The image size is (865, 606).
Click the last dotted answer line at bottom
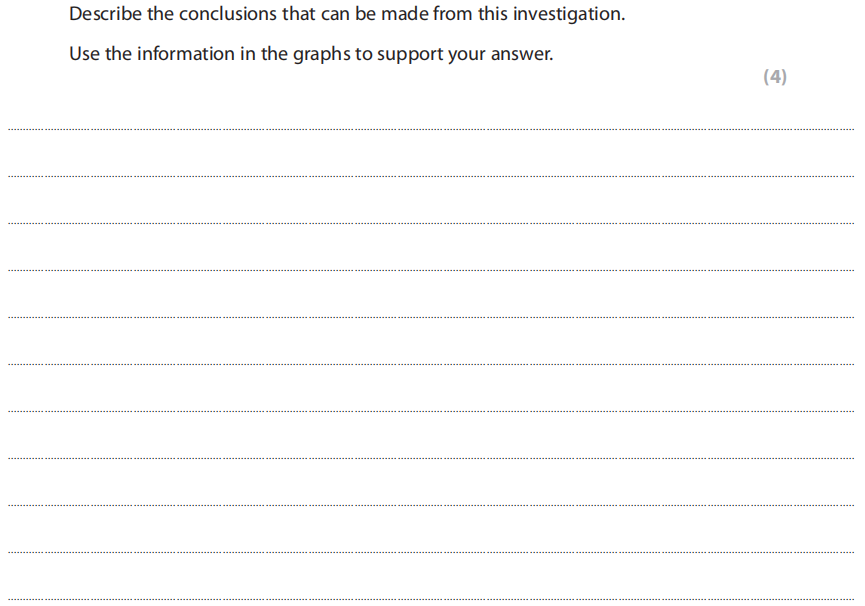tap(430, 599)
